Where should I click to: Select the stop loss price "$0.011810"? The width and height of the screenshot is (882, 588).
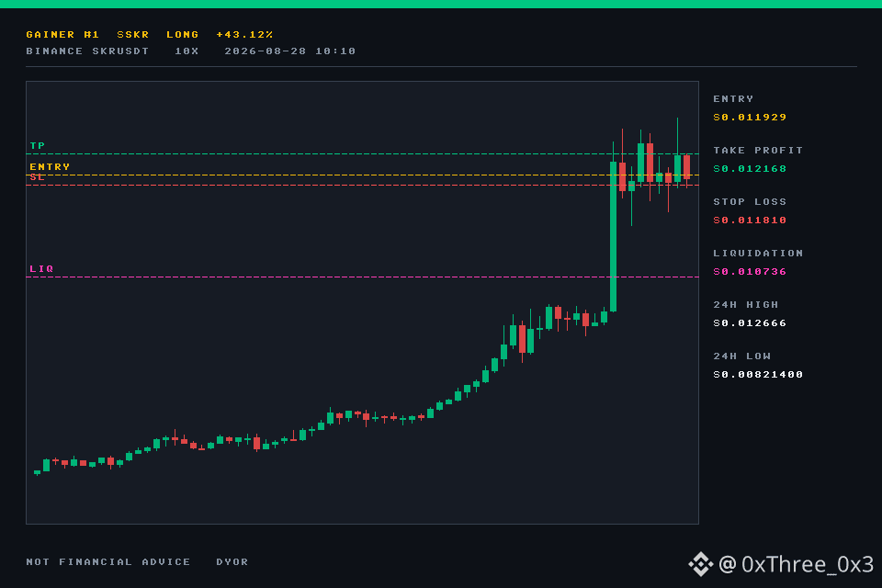click(x=750, y=220)
